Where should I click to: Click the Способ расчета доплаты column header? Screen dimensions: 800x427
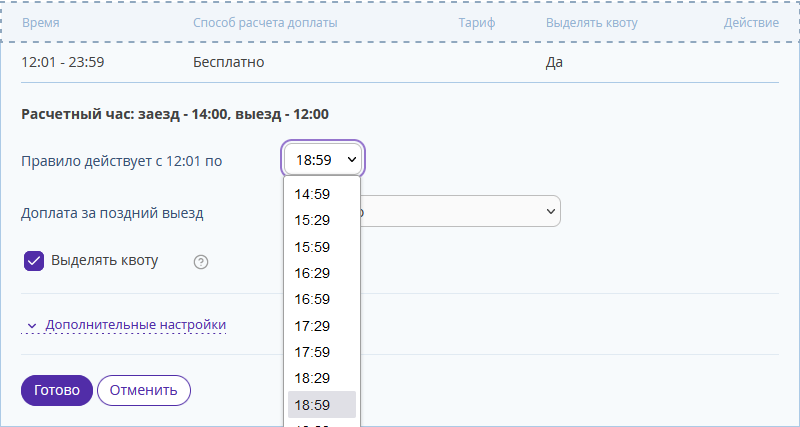pos(265,23)
